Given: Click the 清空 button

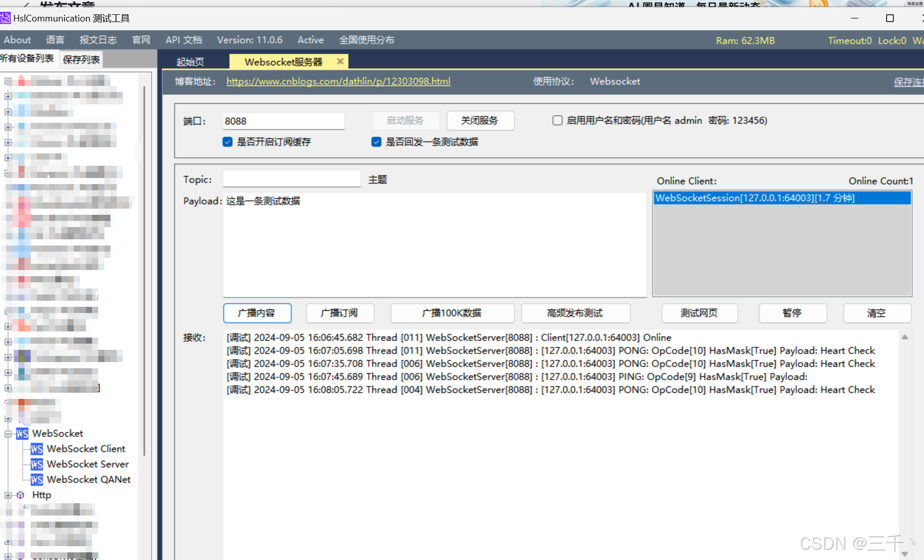Looking at the screenshot, I should (877, 313).
